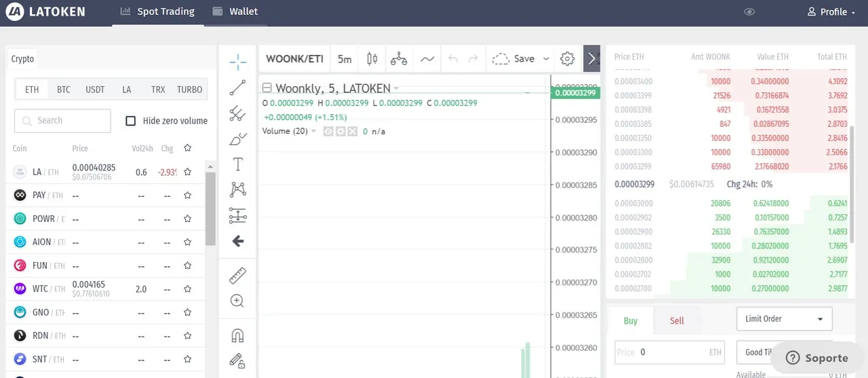Open Volume indicator settings gear

pyautogui.click(x=340, y=132)
